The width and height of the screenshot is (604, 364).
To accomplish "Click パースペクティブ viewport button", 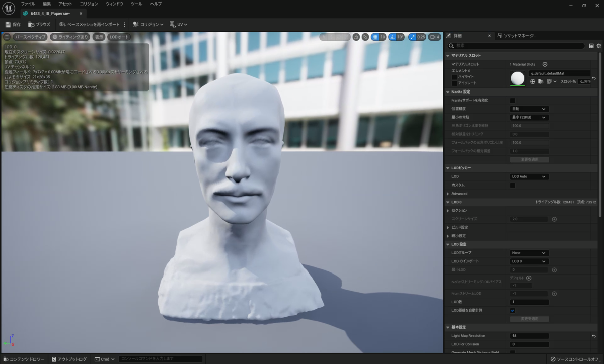I will click(x=30, y=37).
